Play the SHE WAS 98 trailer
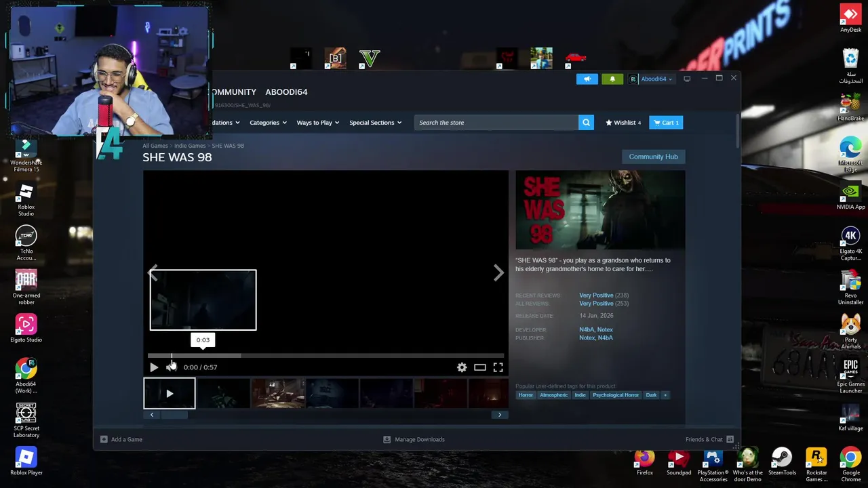The image size is (868, 488). [154, 367]
